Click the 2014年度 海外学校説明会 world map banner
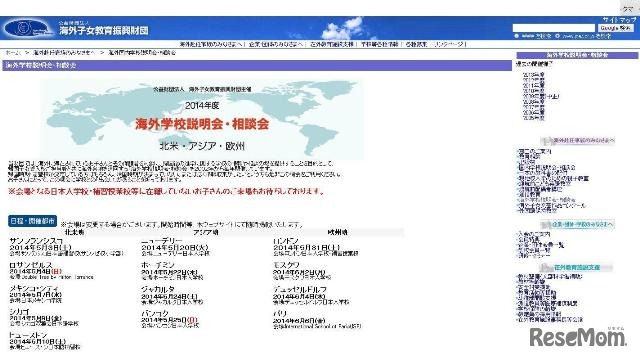The height and width of the screenshot is (360, 640). coord(202,119)
